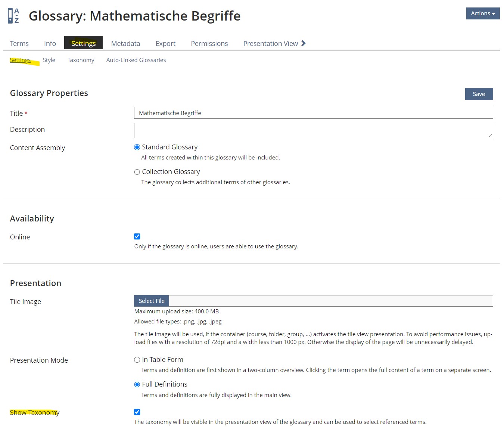Go to the Export tab

[165, 43]
